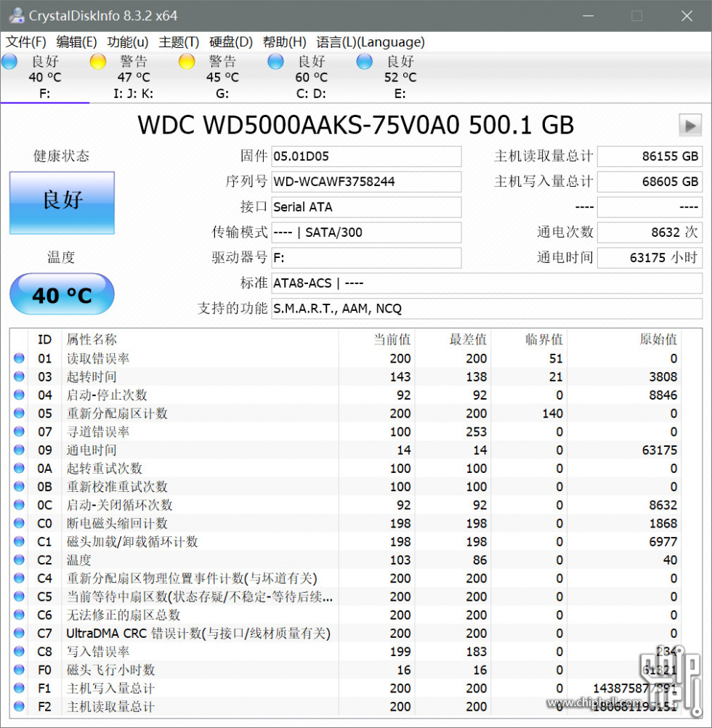Viewport: 712px width, 728px height.
Task: Select the F: drive tab at 40 °C
Action: coord(45,77)
